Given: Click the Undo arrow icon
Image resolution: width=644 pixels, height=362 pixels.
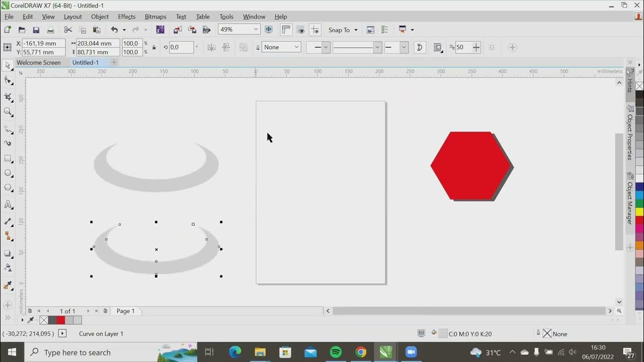Looking at the screenshot, I should pyautogui.click(x=114, y=30).
